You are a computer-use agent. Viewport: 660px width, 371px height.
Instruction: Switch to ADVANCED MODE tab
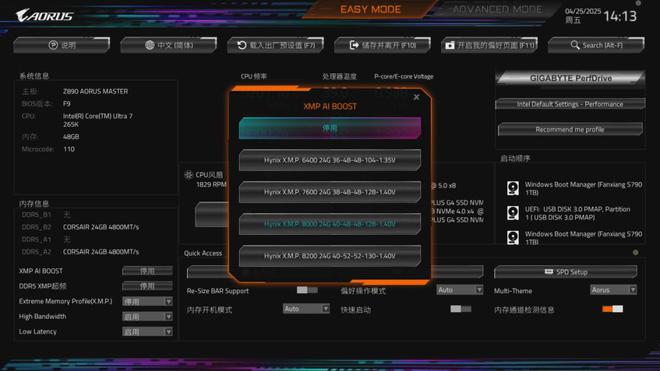[x=497, y=9]
